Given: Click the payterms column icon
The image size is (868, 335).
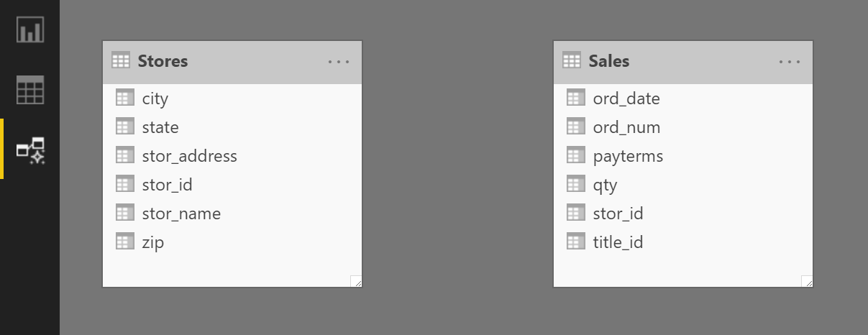Looking at the screenshot, I should click(576, 155).
